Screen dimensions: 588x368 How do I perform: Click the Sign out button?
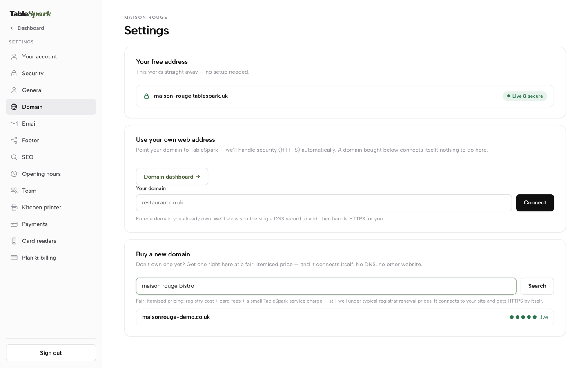pos(51,353)
